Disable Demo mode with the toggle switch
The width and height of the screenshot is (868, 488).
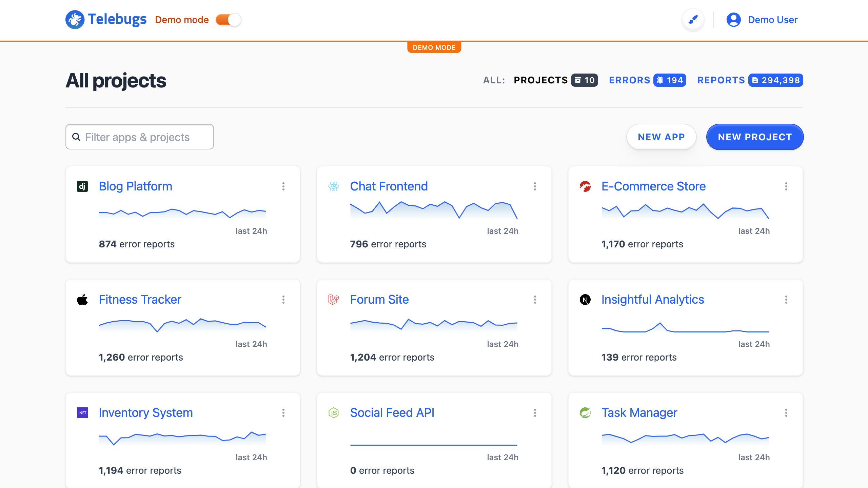228,20
